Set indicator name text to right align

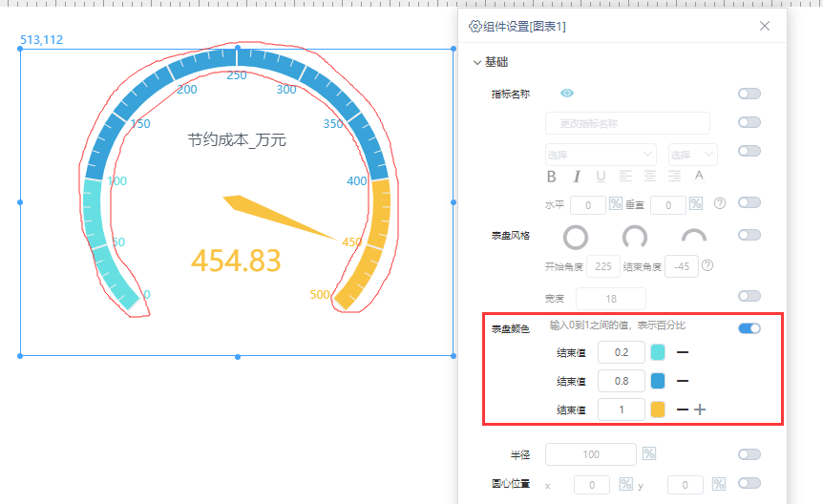(x=674, y=176)
